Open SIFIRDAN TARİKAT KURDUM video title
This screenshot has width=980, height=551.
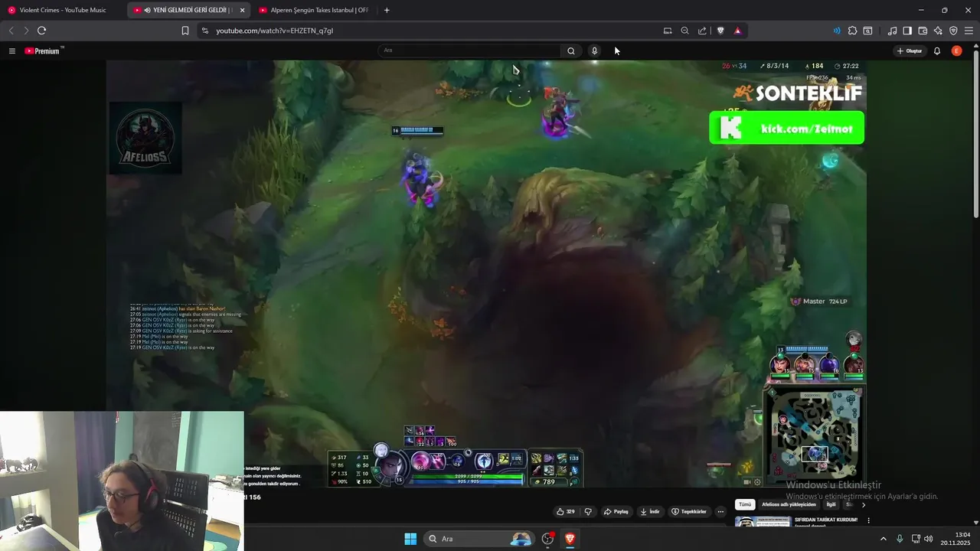[826, 520]
